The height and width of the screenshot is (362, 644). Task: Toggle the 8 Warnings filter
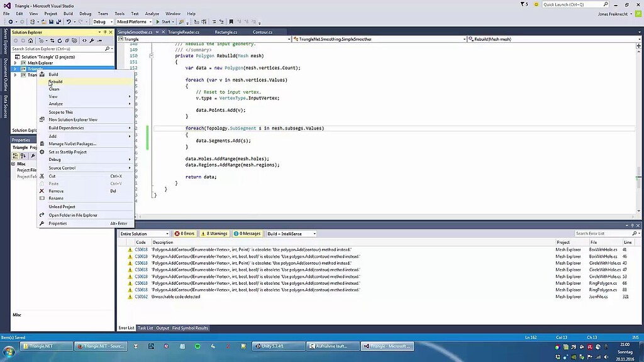(214, 233)
